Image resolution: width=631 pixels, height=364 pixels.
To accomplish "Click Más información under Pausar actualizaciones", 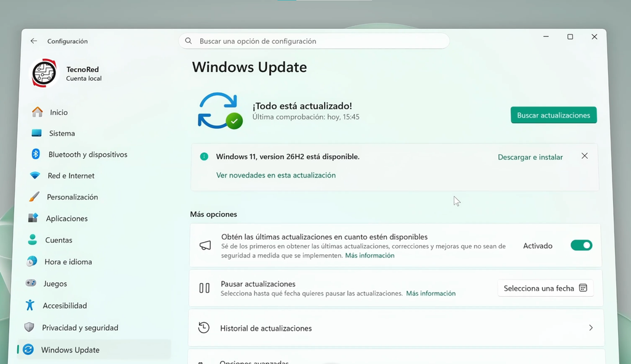I will pyautogui.click(x=431, y=293).
